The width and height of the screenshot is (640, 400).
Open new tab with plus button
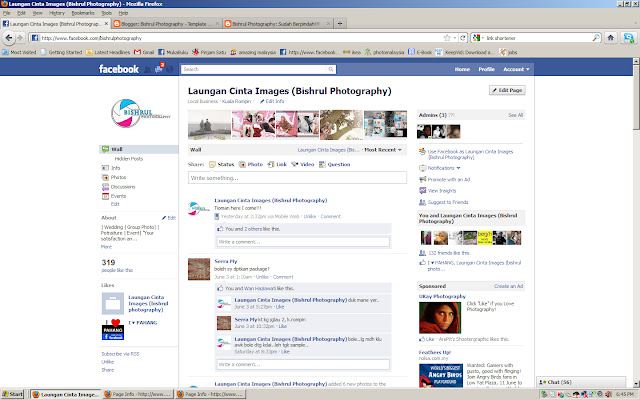pos(340,24)
